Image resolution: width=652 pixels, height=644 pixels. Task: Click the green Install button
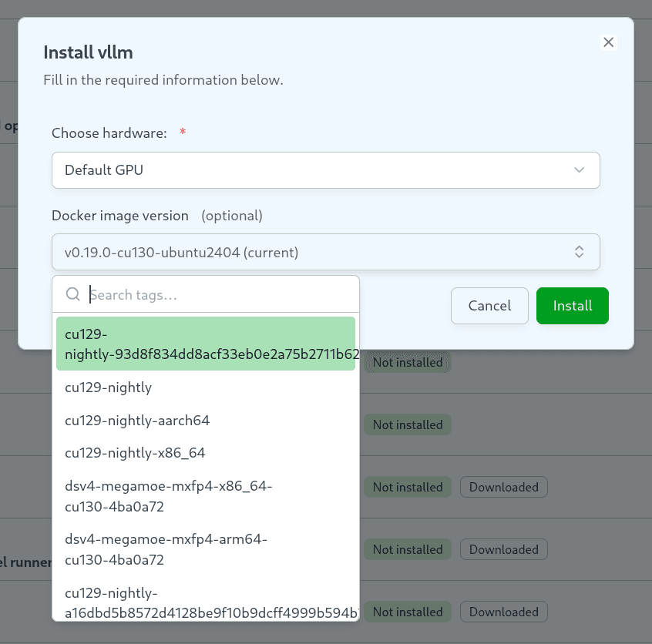click(x=572, y=306)
